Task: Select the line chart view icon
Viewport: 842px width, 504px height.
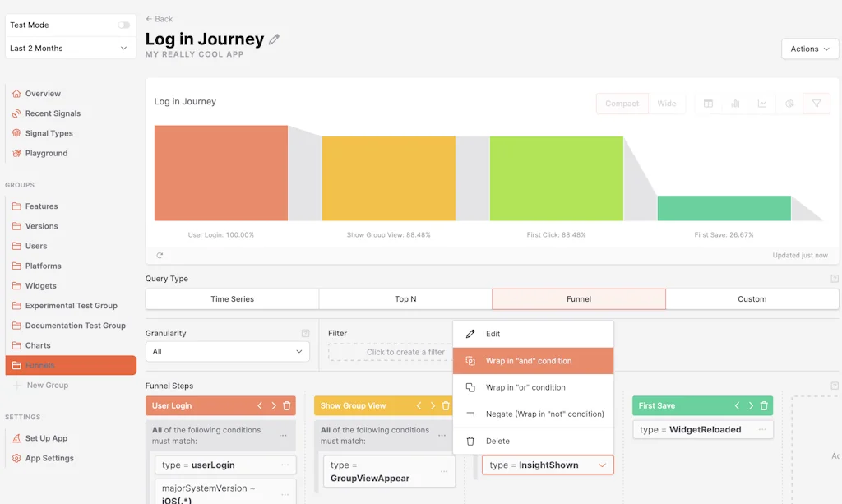Action: (762, 104)
